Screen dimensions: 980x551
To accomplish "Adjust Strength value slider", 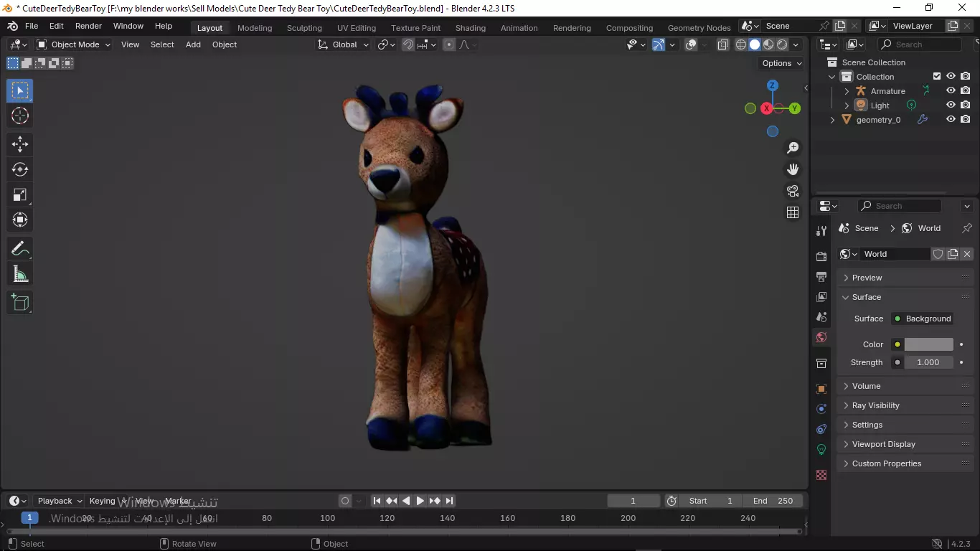I will 928,362.
